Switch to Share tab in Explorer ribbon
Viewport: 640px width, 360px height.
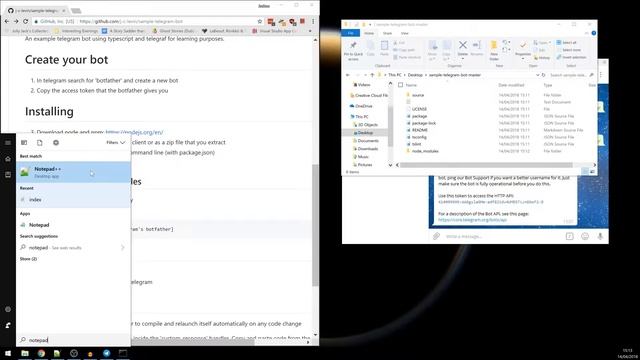[x=387, y=33]
